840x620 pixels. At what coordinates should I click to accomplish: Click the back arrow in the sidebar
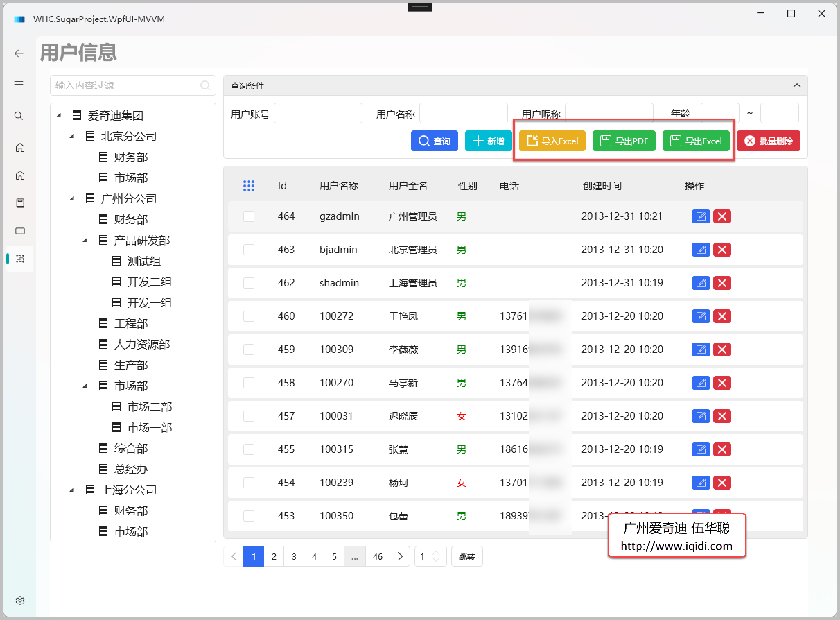click(x=19, y=53)
